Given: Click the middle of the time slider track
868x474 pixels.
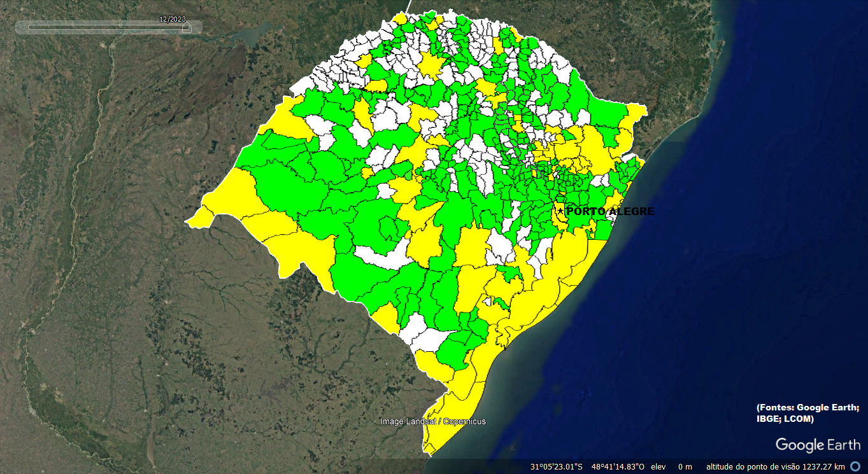Looking at the screenshot, I should click(x=108, y=27).
